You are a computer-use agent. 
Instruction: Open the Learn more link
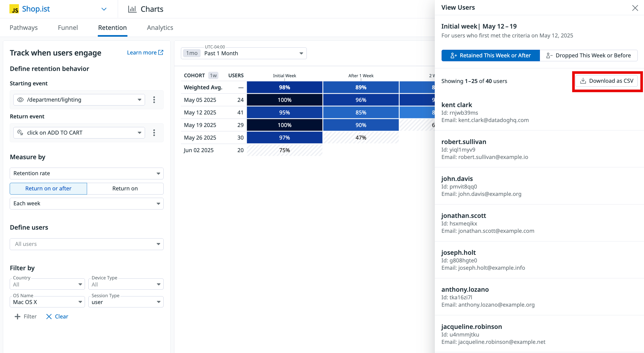click(145, 53)
